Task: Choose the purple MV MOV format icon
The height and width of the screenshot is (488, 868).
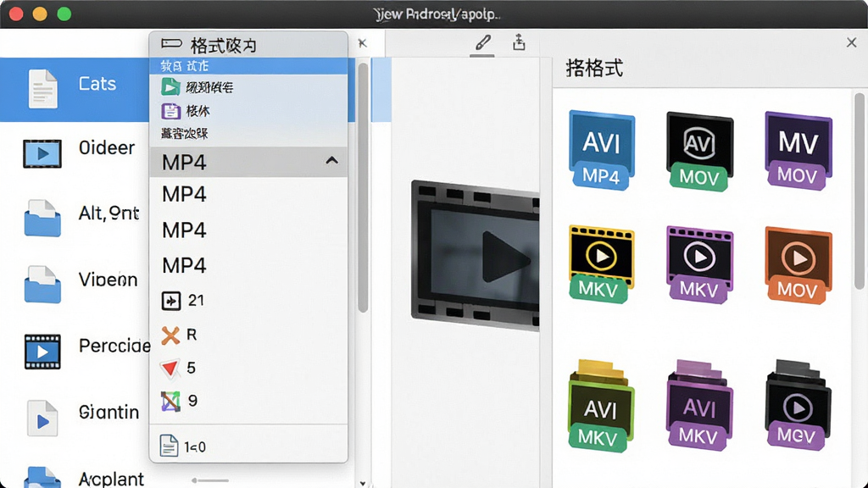Action: (x=798, y=150)
